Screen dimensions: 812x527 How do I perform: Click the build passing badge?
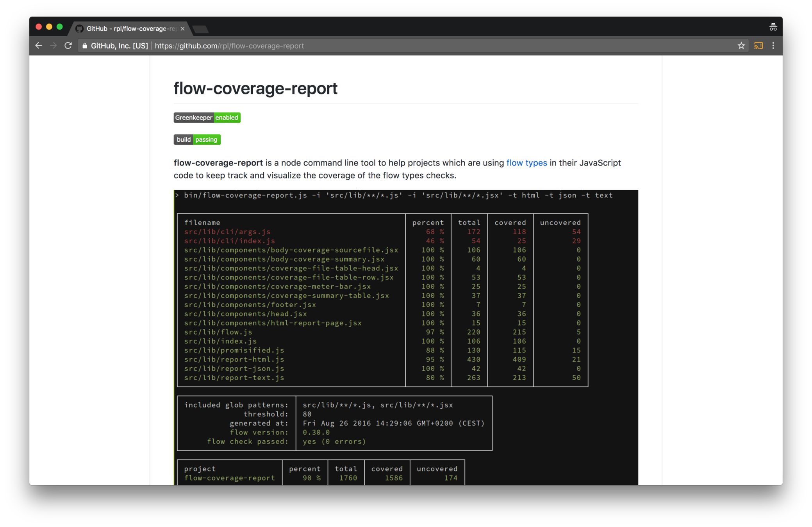pyautogui.click(x=197, y=139)
